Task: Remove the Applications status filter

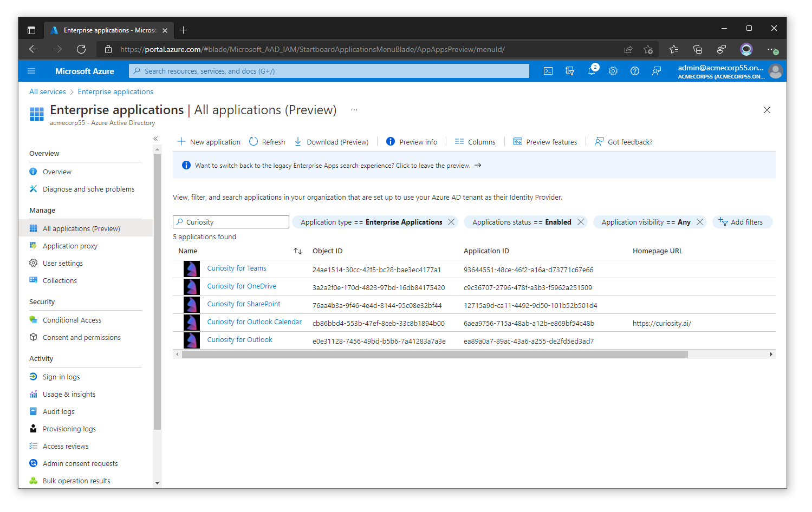Action: point(581,222)
